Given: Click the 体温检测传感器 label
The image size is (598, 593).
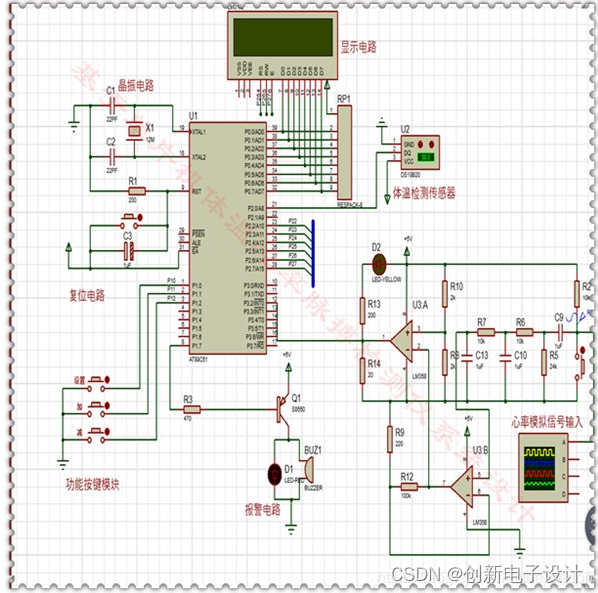Looking at the screenshot, I should point(424,193).
